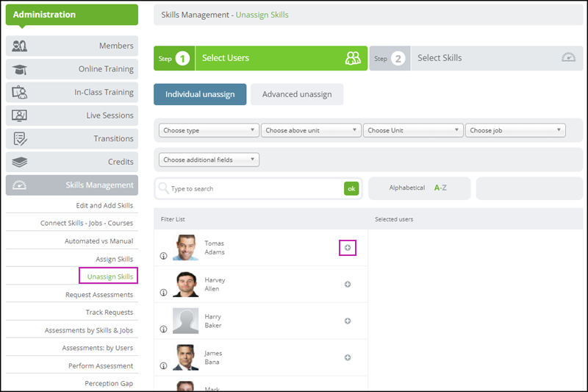This screenshot has height=392, width=588.
Task: Add Harry Baker with the plus icon
Action: [x=348, y=321]
